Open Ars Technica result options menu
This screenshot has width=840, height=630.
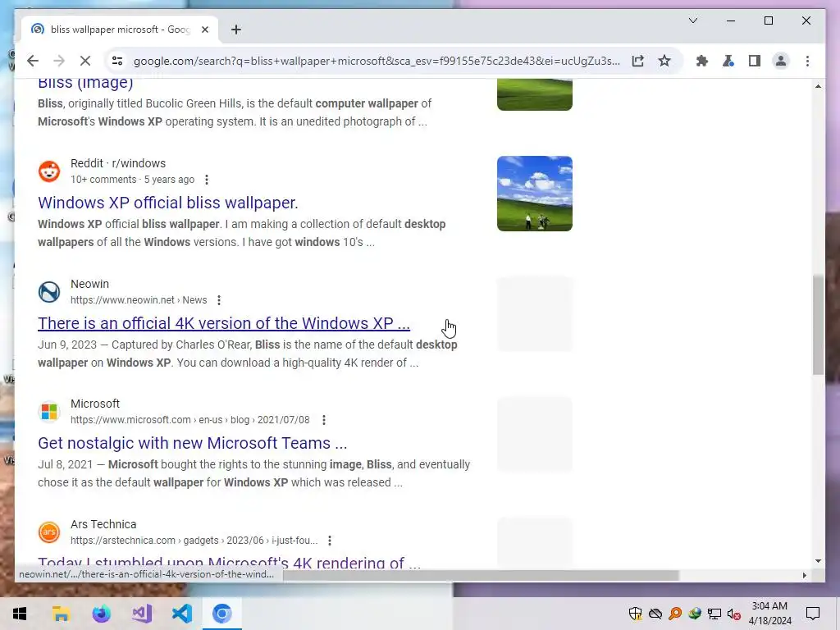pos(330,541)
